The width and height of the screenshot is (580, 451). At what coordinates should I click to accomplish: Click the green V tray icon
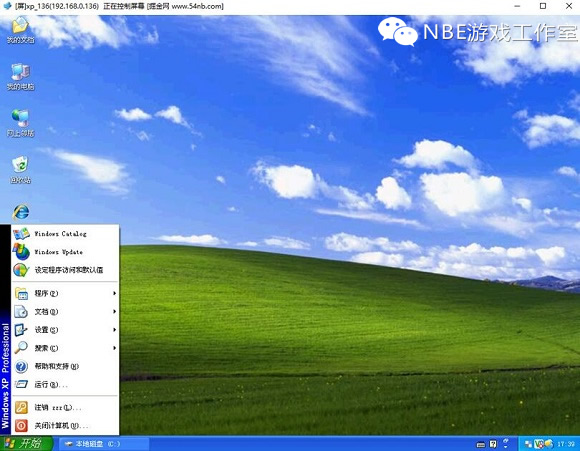point(538,444)
